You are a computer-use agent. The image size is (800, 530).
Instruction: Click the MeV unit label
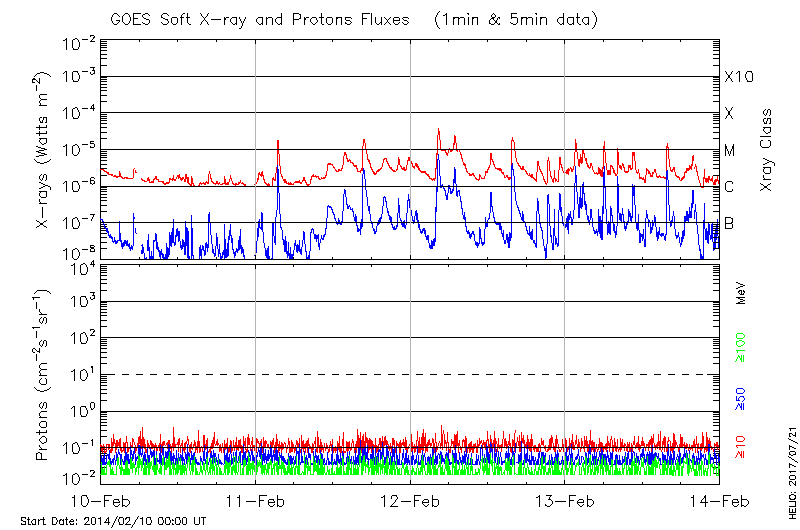742,294
